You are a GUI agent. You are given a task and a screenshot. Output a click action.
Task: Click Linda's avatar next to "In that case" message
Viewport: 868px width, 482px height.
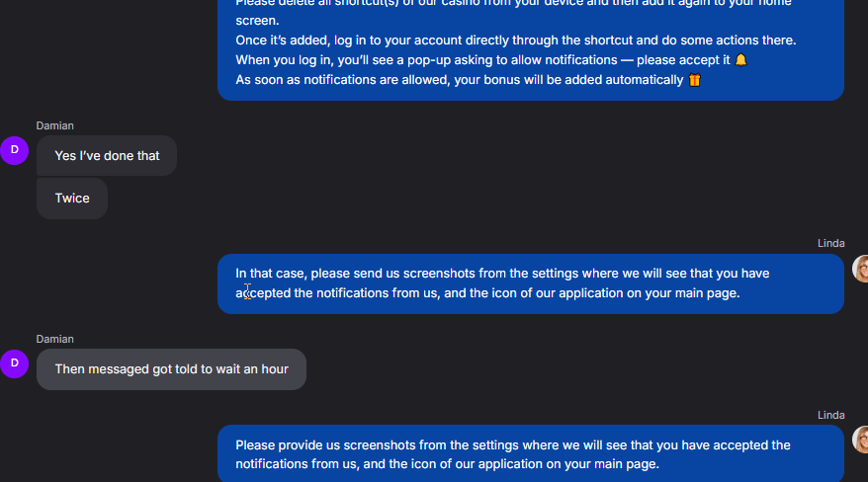862,269
